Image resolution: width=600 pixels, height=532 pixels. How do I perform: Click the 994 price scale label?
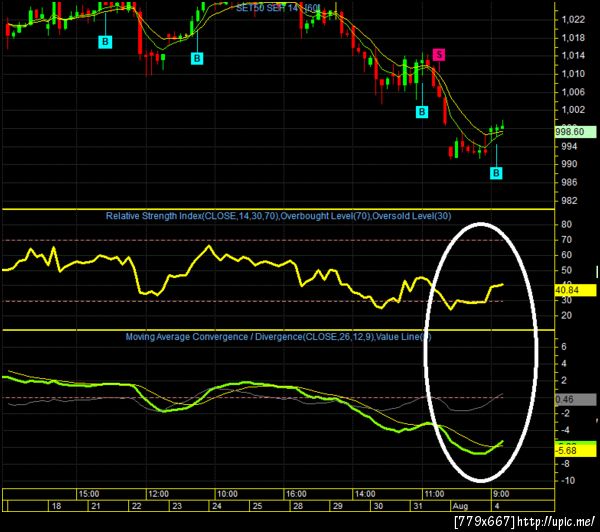[x=569, y=146]
